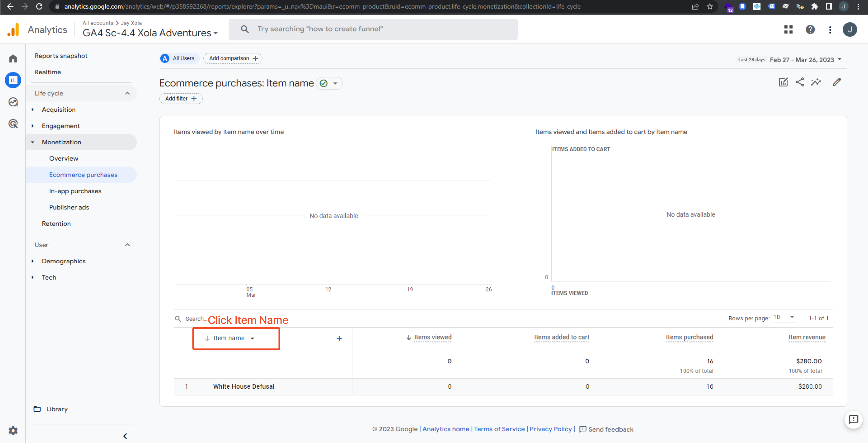
Task: Open In-app purchases report
Action: tap(75, 191)
